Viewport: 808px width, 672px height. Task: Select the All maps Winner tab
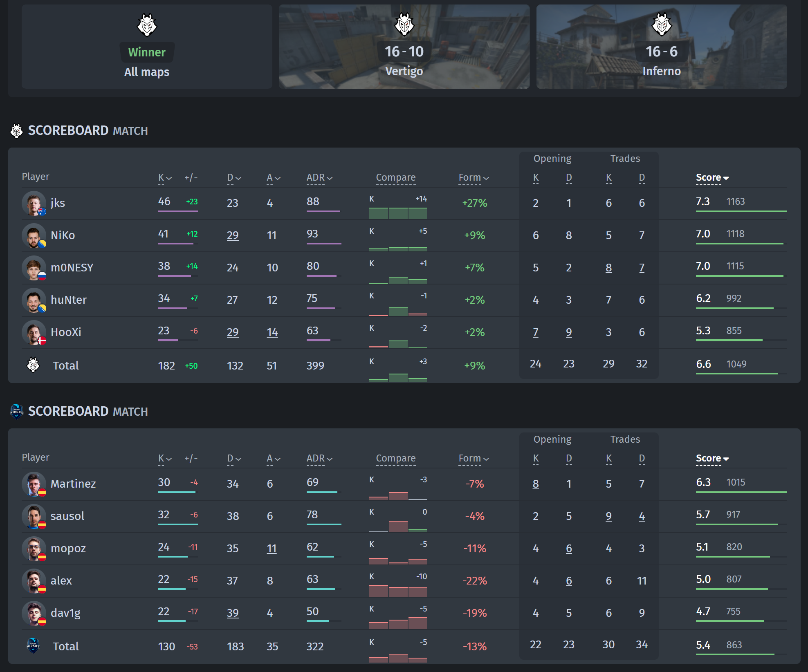click(147, 47)
